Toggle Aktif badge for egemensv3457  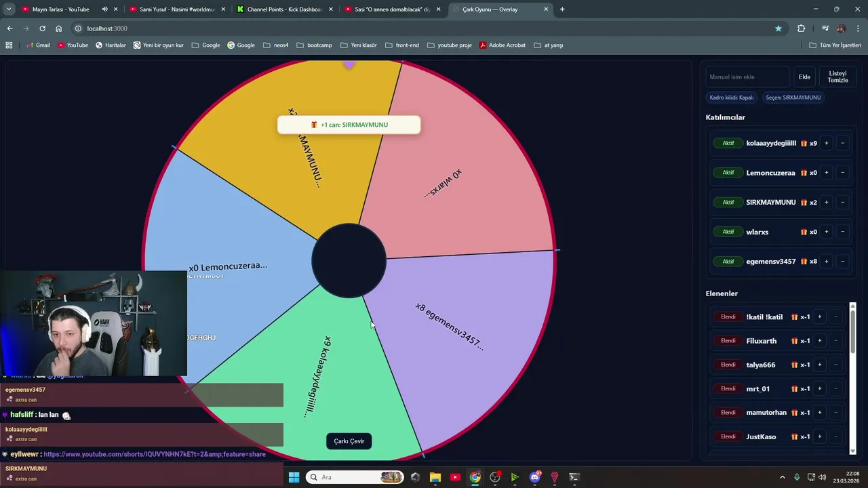click(728, 261)
